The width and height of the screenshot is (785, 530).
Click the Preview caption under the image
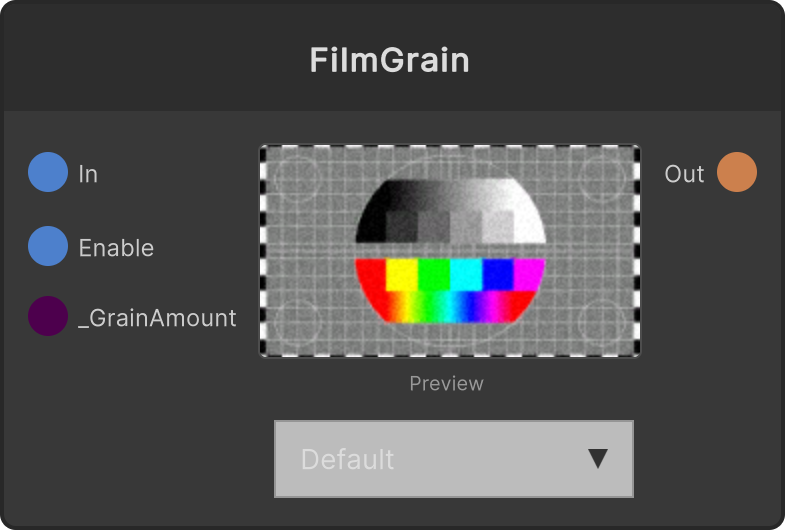[x=447, y=383]
